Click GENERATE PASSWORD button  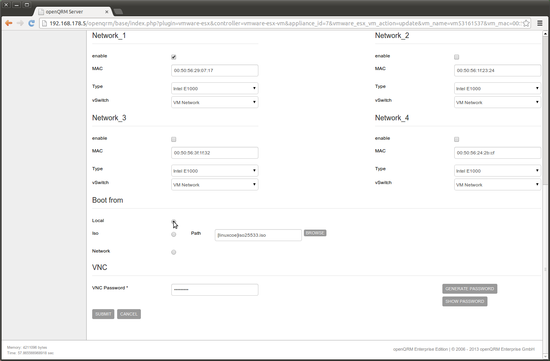pos(470,289)
